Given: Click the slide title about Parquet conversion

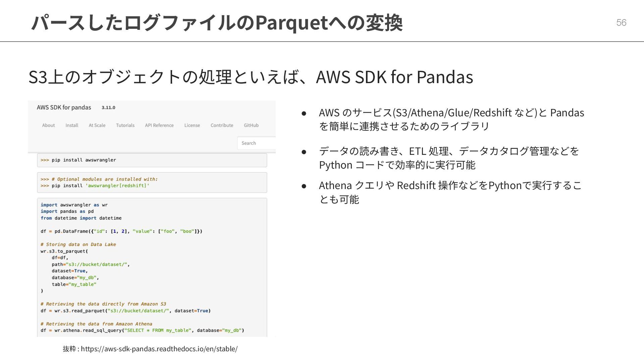Looking at the screenshot, I should (217, 23).
